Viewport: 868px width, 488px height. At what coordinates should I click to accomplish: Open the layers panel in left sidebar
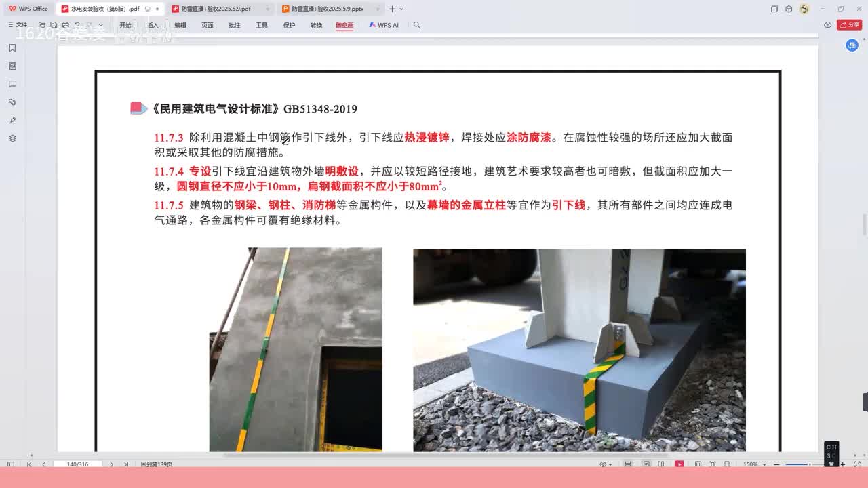click(12, 138)
